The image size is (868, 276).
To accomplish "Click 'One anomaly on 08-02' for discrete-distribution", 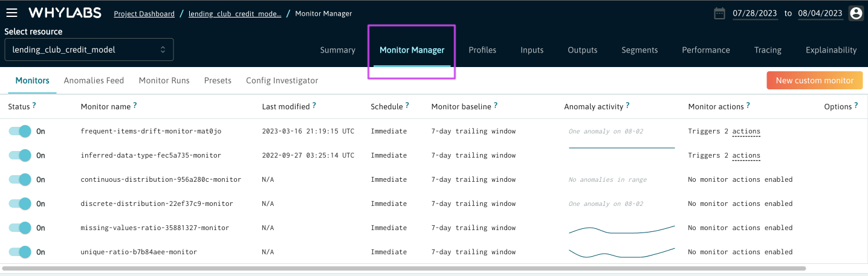I will click(606, 204).
